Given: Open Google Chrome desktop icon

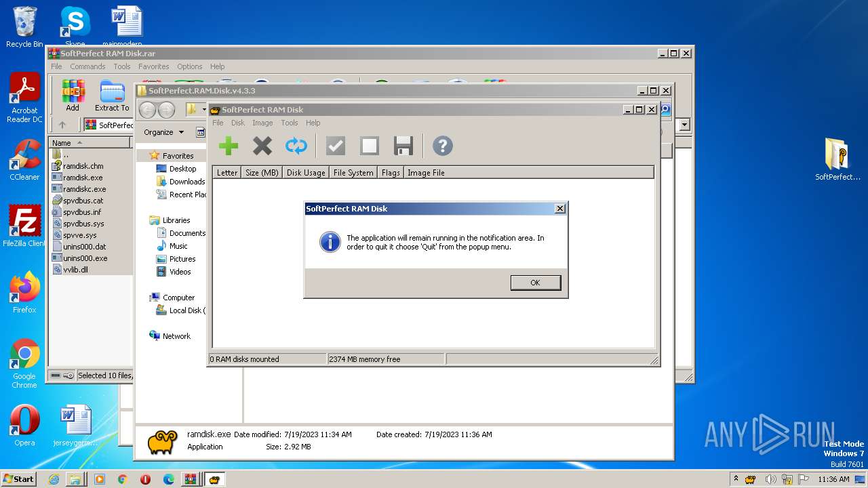Looking at the screenshot, I should 24,363.
